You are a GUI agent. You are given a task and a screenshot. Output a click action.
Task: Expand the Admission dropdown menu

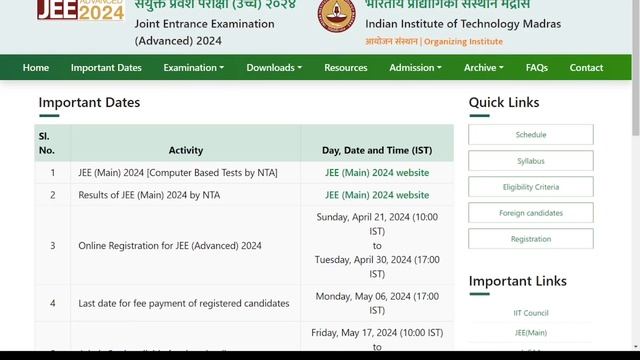point(415,67)
